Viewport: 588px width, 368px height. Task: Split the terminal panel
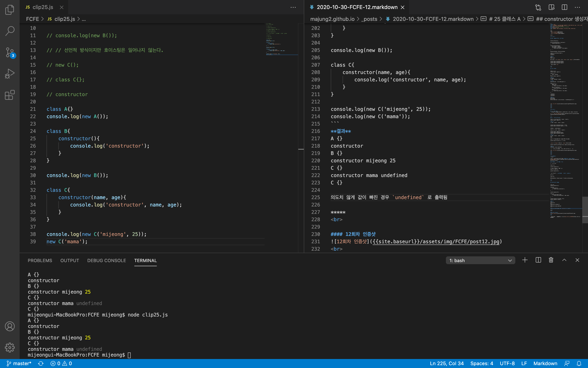(x=538, y=260)
